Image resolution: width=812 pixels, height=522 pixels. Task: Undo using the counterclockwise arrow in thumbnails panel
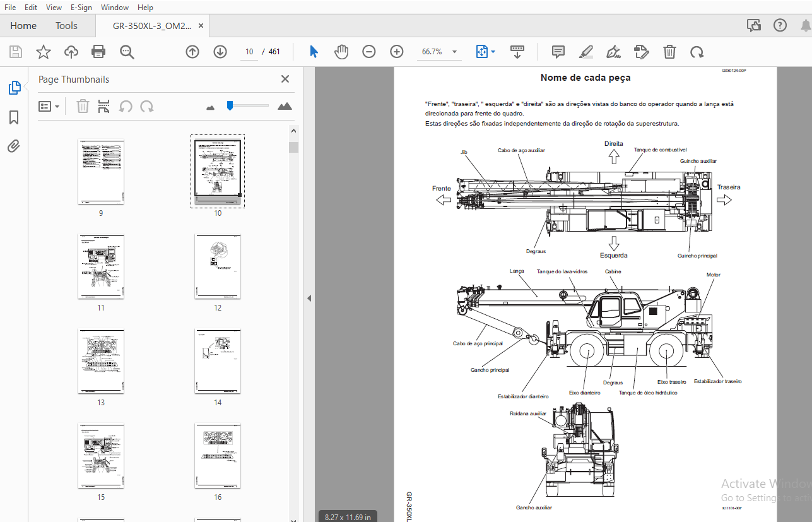pyautogui.click(x=126, y=106)
